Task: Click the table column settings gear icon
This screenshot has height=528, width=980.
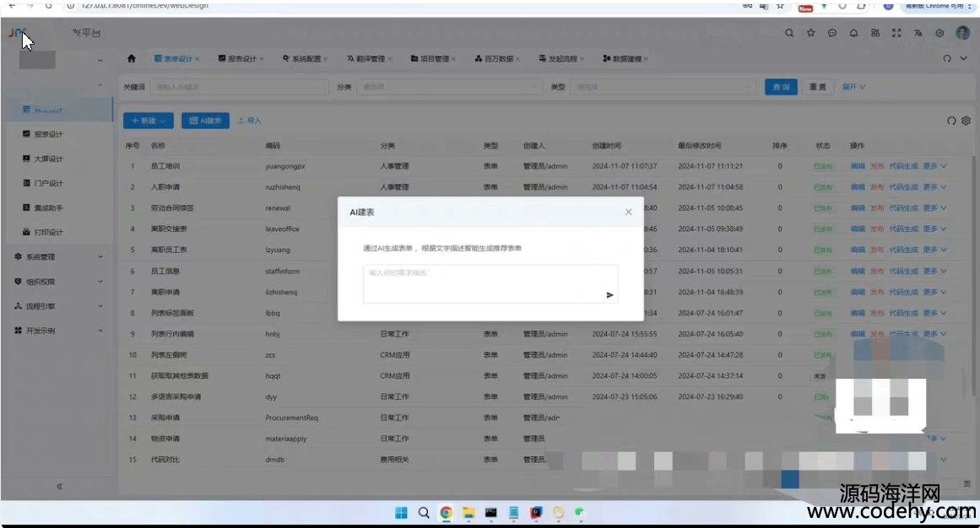Action: (x=966, y=121)
